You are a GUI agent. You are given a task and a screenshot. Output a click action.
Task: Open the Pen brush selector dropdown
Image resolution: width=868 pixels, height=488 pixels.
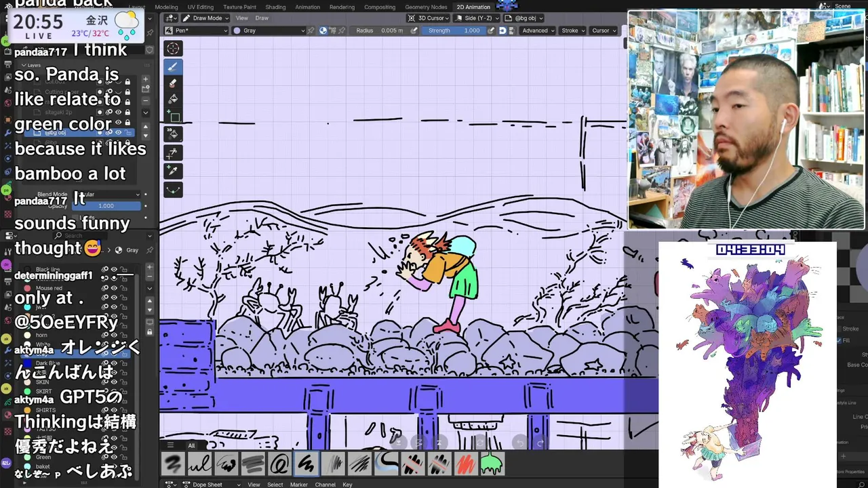point(197,30)
